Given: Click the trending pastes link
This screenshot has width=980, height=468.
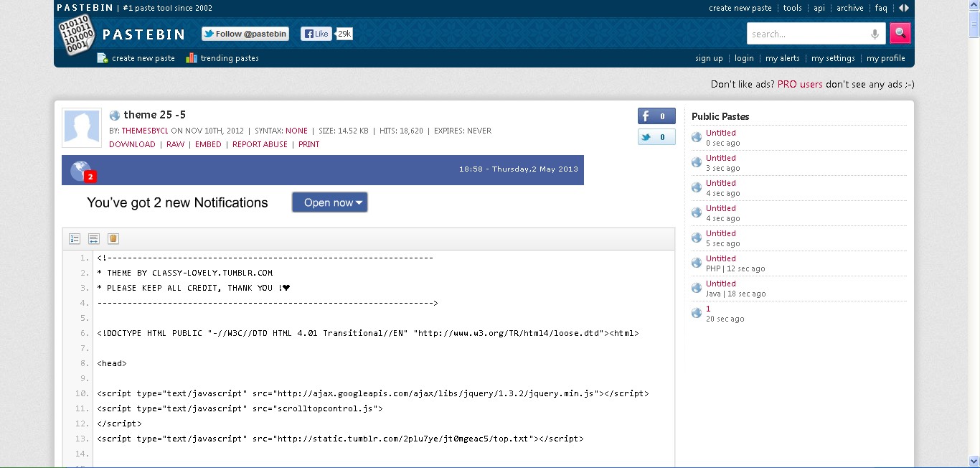Looking at the screenshot, I should click(230, 58).
